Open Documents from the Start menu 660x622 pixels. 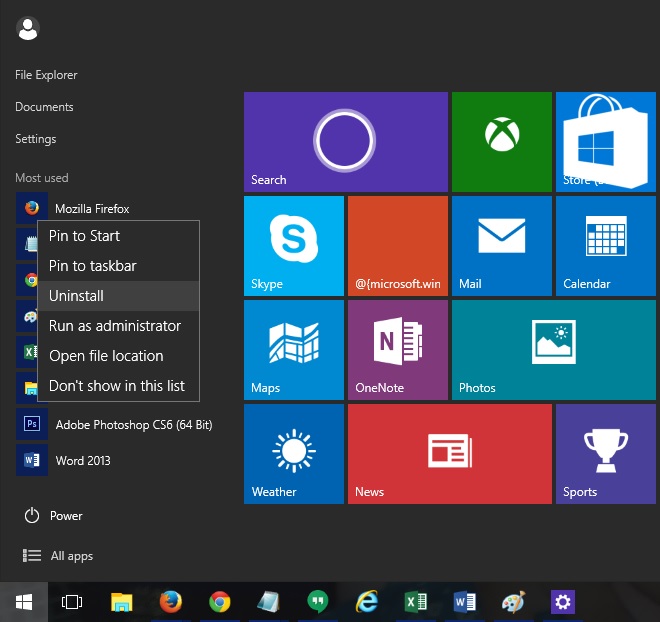coord(44,107)
